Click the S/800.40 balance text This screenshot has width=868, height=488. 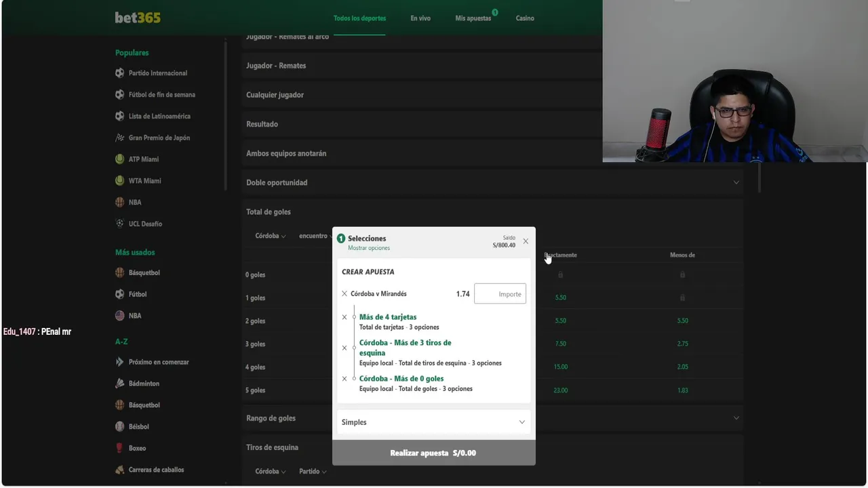[x=504, y=245]
